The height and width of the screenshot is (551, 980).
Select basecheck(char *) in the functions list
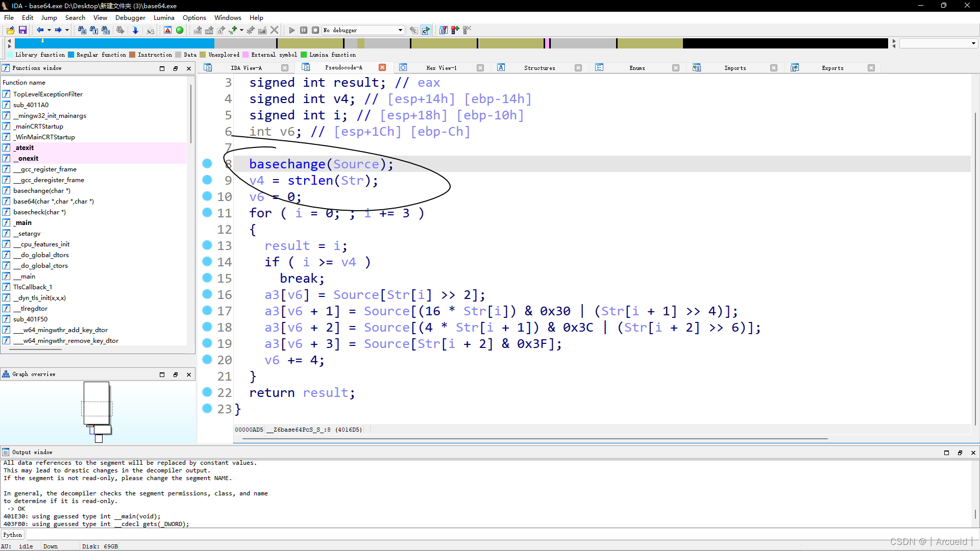coord(39,212)
